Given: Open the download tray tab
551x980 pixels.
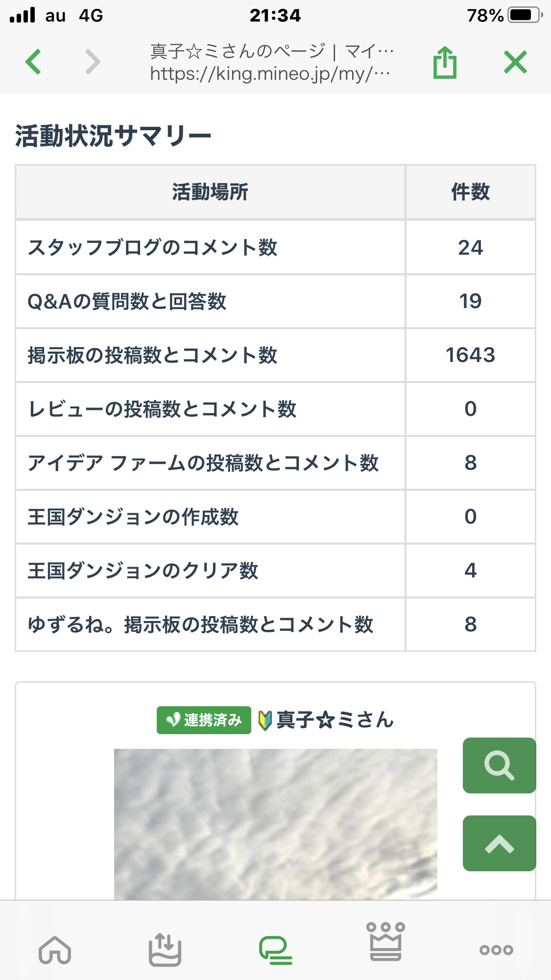Looking at the screenshot, I should coord(165,951).
